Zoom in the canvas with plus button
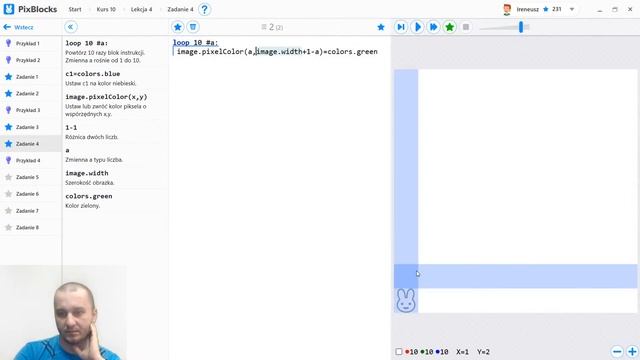Viewport: 640px width, 360px height. 633,351
